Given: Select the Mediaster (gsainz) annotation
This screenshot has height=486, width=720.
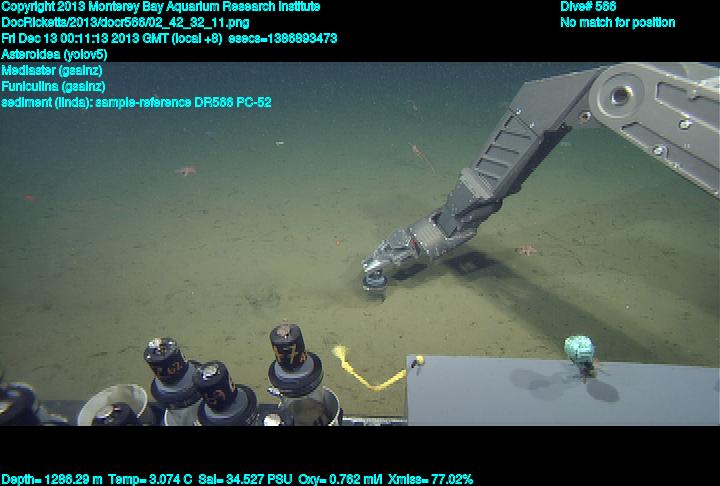Looking at the screenshot, I should 52,70.
